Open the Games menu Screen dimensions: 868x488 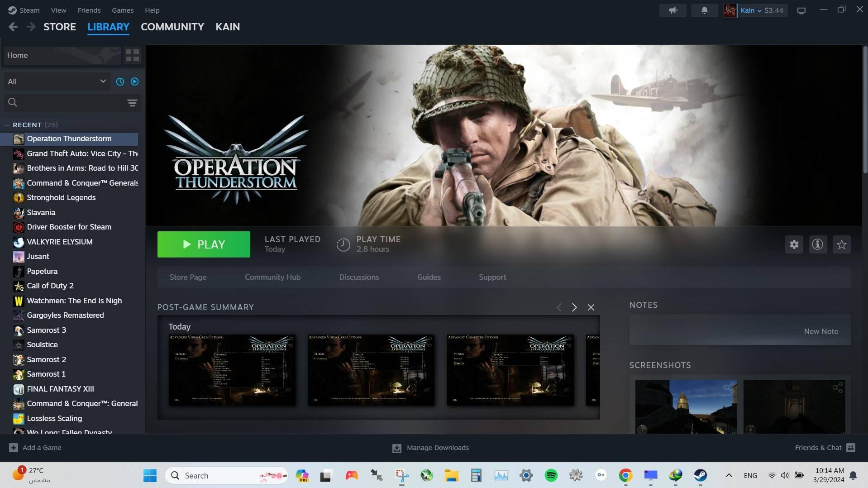coord(123,10)
